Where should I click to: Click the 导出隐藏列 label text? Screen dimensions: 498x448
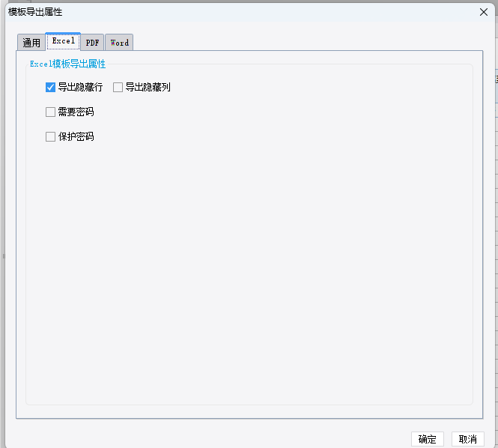[x=148, y=87]
